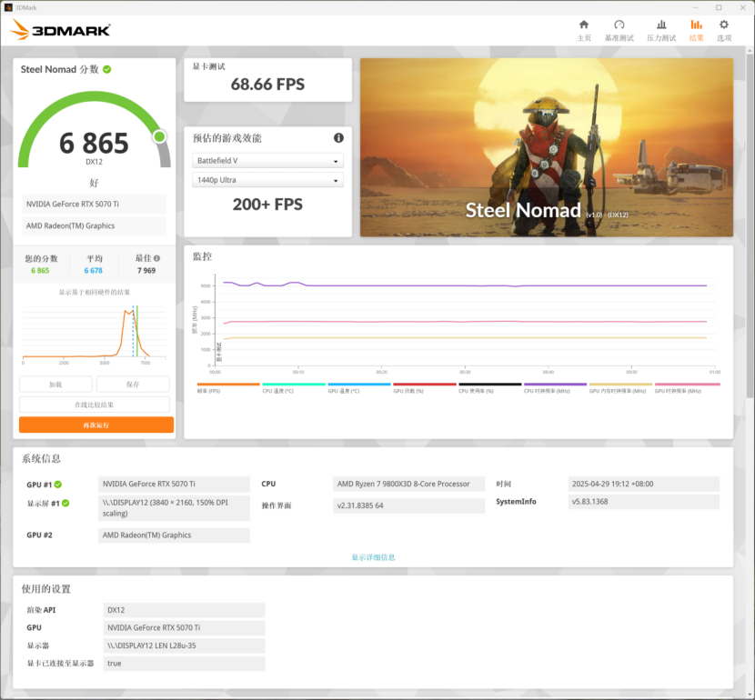Click NVIDIA GeForce RTX 5070 Ti under the score gauge
Screen dimensions: 755x700
point(95,204)
